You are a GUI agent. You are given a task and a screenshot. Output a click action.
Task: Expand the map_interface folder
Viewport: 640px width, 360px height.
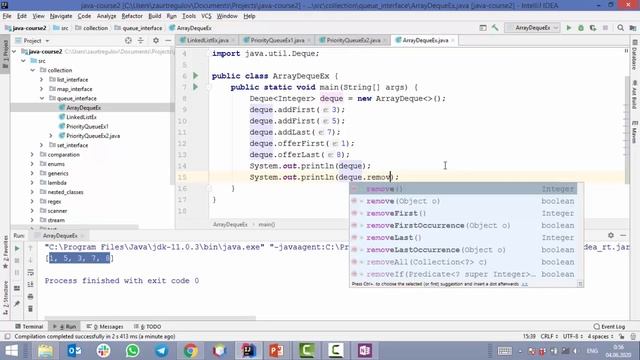pyautogui.click(x=42, y=89)
